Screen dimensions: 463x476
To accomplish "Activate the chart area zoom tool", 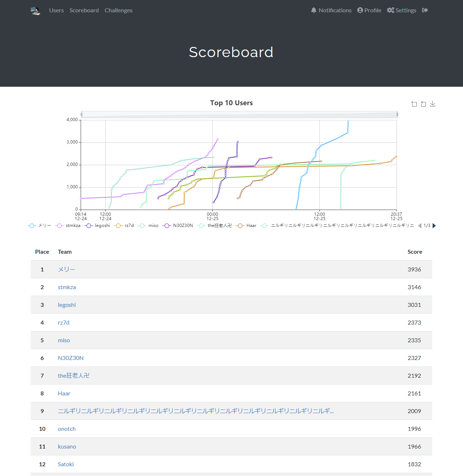I will [x=414, y=104].
